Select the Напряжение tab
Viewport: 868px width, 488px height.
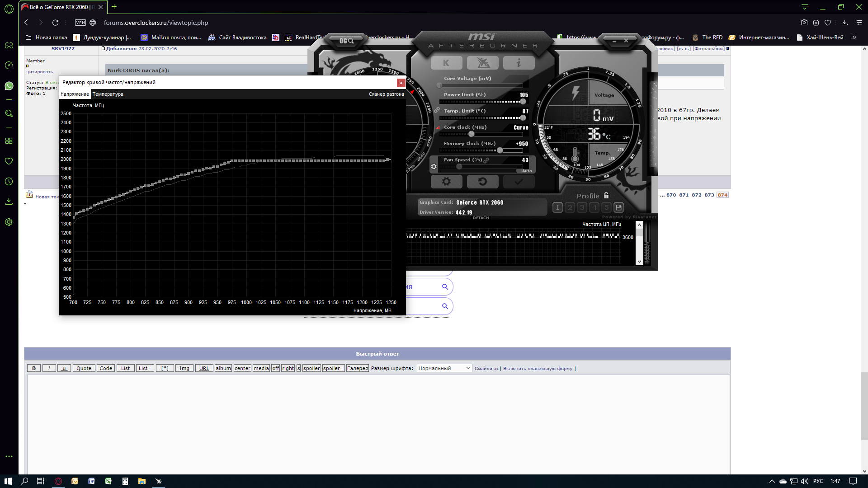tap(75, 94)
